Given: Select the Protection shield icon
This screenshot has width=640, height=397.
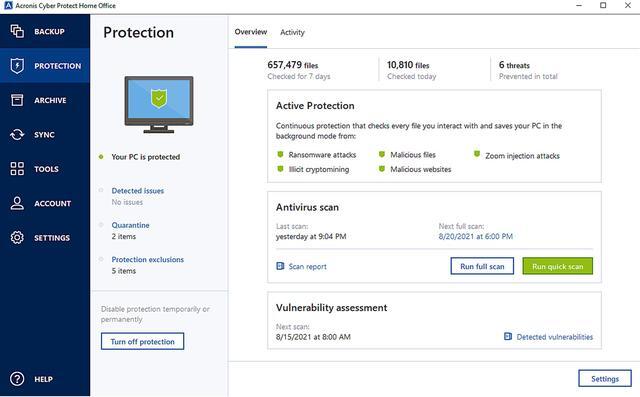Looking at the screenshot, I should pos(17,66).
